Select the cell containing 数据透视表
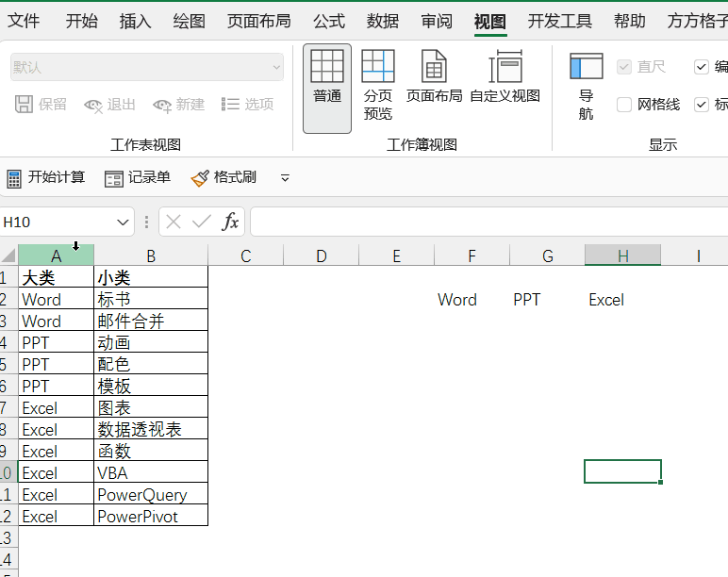The image size is (728, 577). point(151,429)
